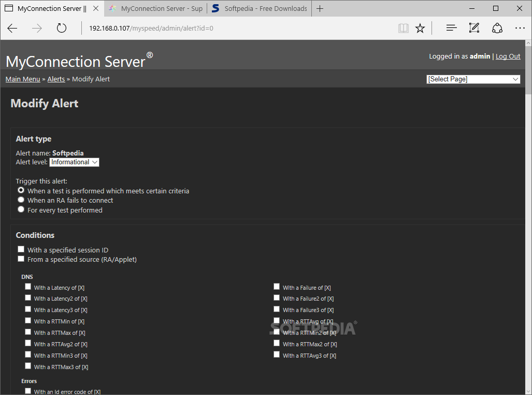Add page to favorites with star icon
This screenshot has width=532, height=395.
(x=420, y=28)
